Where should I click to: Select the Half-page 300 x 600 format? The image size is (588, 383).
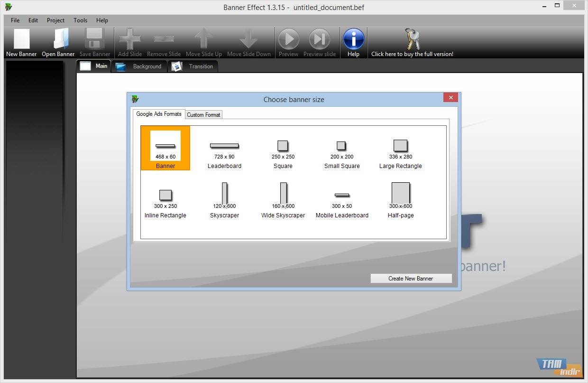coord(401,197)
